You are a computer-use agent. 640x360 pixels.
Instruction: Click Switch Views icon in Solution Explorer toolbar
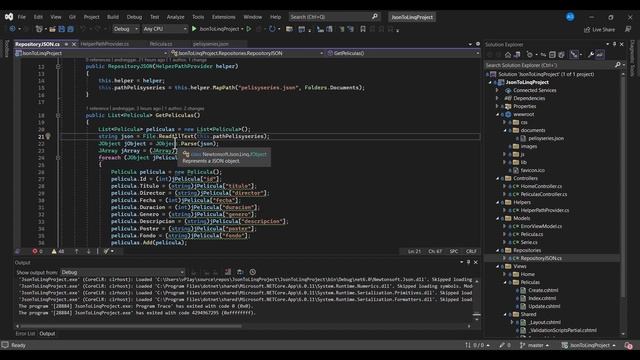click(517, 55)
